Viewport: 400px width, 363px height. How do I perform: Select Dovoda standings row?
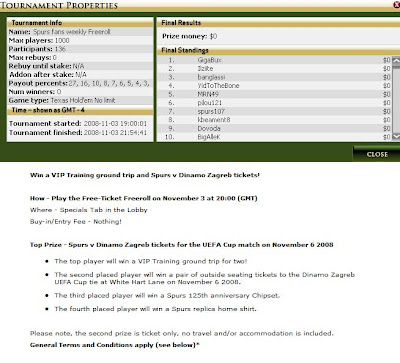(x=275, y=128)
